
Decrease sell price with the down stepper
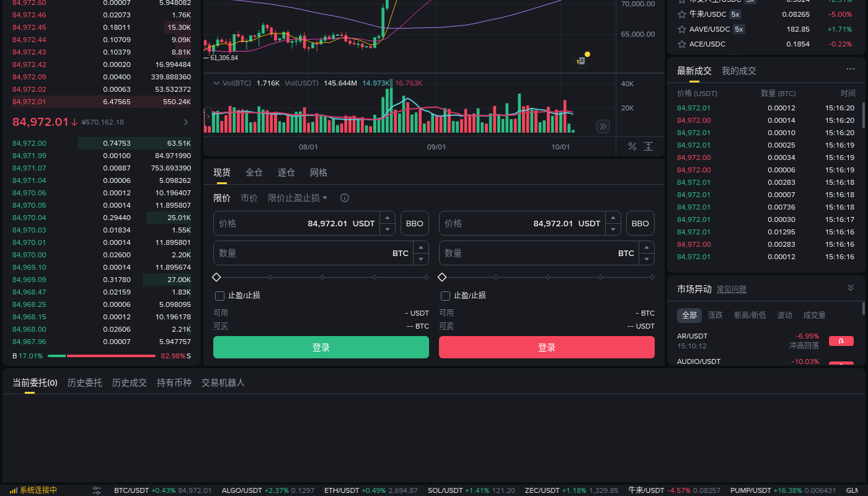coord(613,229)
